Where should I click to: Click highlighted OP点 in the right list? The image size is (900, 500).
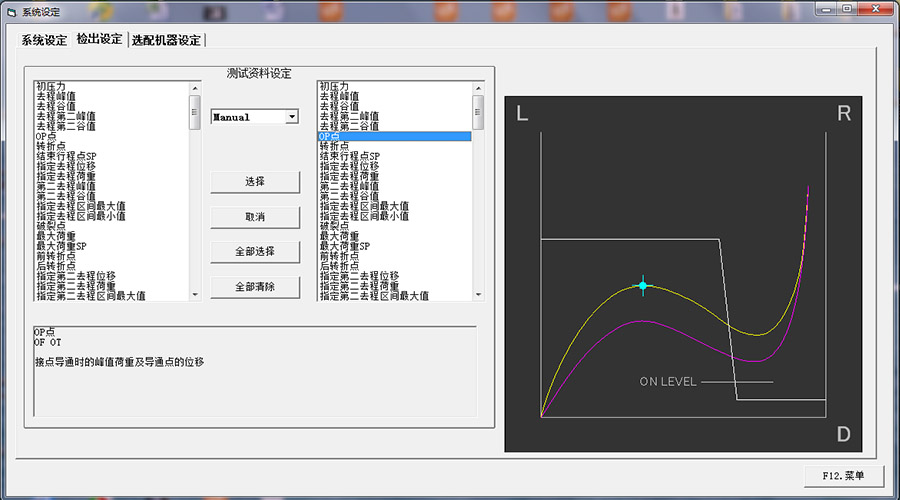pos(394,136)
